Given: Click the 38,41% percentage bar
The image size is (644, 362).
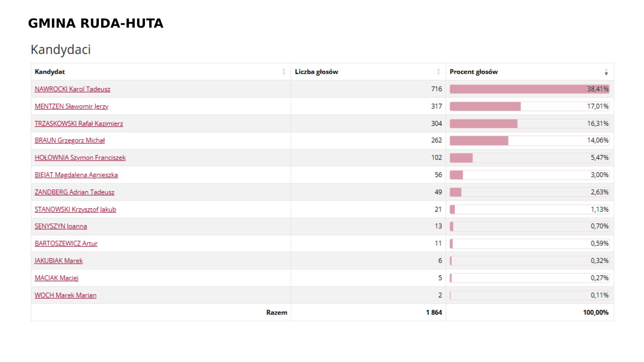Looking at the screenshot, I should point(529,89).
